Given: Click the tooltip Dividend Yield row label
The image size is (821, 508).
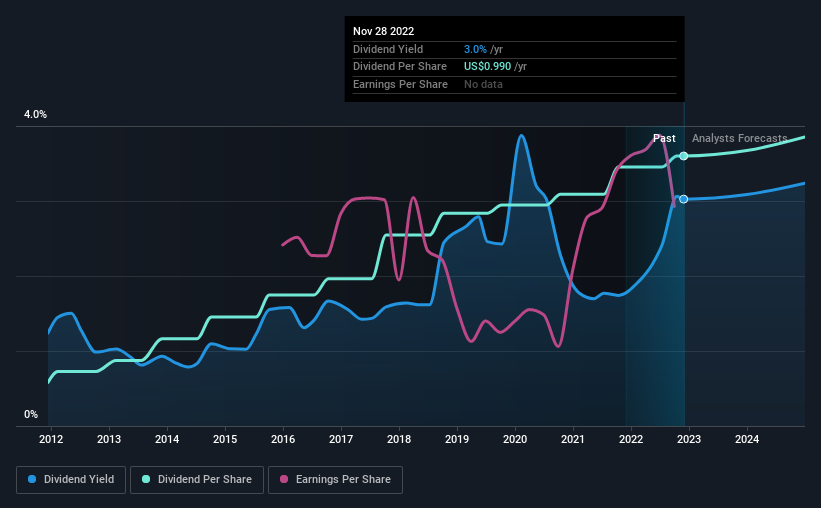Looking at the screenshot, I should 388,49.
